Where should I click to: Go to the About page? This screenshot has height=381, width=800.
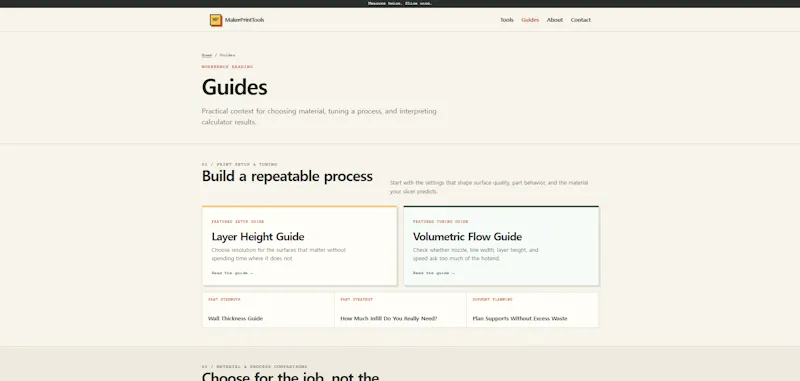tap(555, 20)
